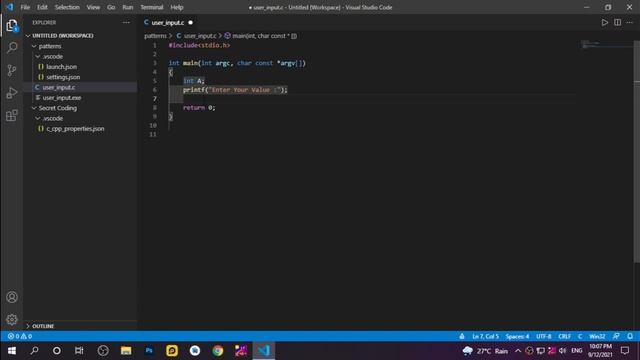Change encoding via UTF-8

[x=543, y=336]
